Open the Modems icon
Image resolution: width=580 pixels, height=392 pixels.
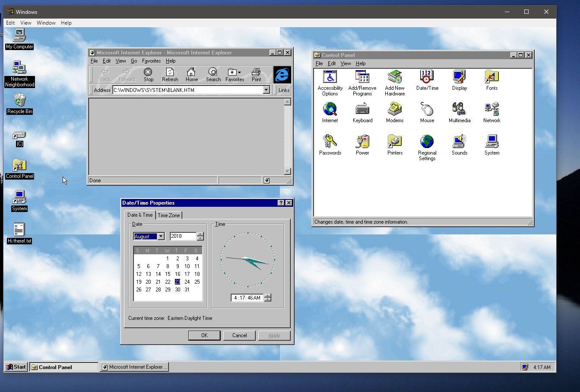pos(395,112)
